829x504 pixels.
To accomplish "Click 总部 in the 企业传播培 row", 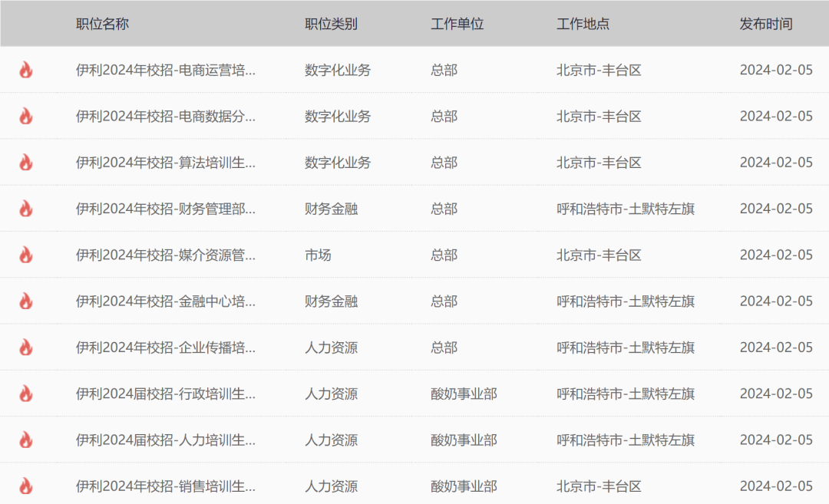I will point(444,347).
